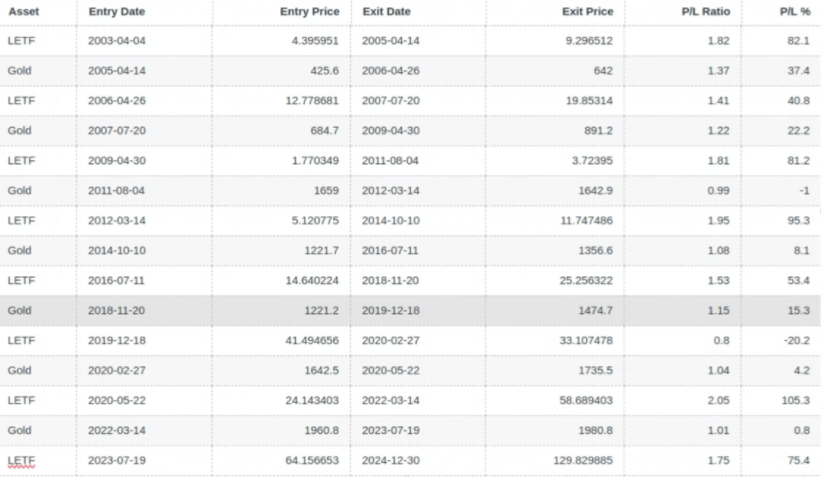Click the Exit Date column header
The image size is (825, 477).
[387, 11]
